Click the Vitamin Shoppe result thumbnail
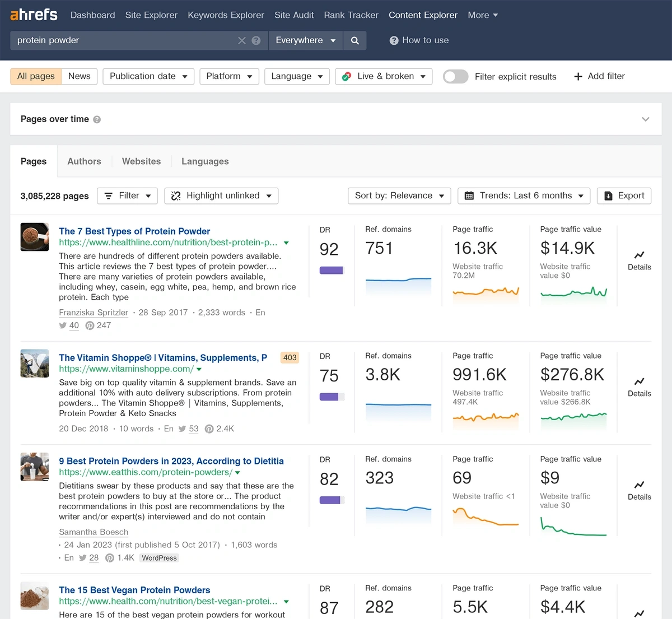The height and width of the screenshot is (619, 672). [35, 364]
